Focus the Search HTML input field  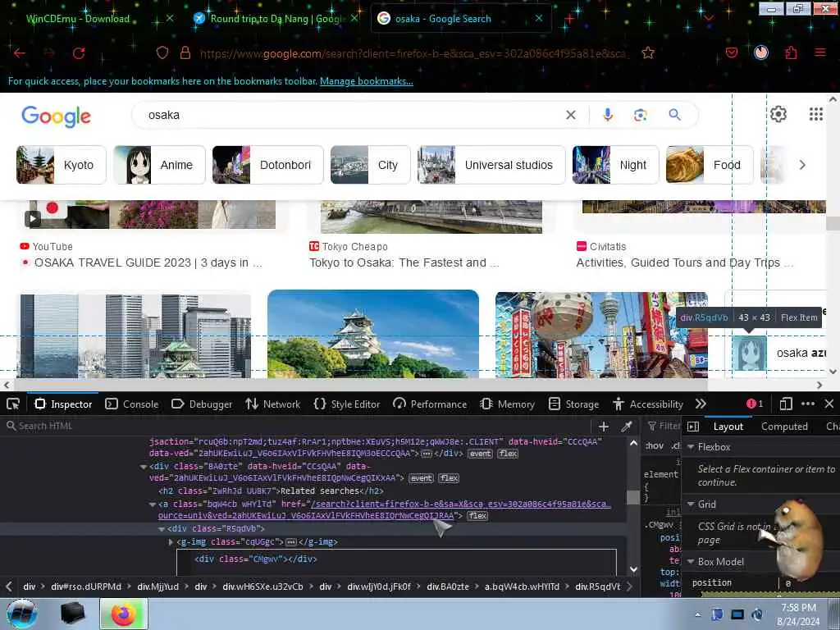pos(297,426)
